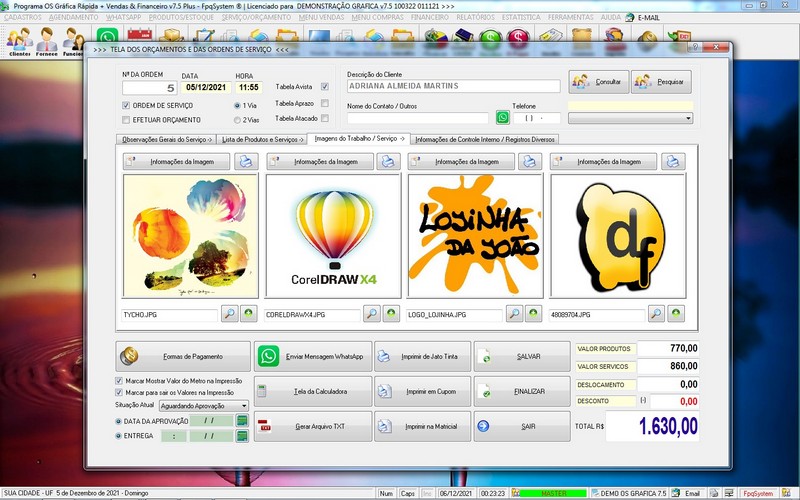Screen dimensions: 800x500
Task: Click the FINALIZAR button
Action: pos(522,391)
